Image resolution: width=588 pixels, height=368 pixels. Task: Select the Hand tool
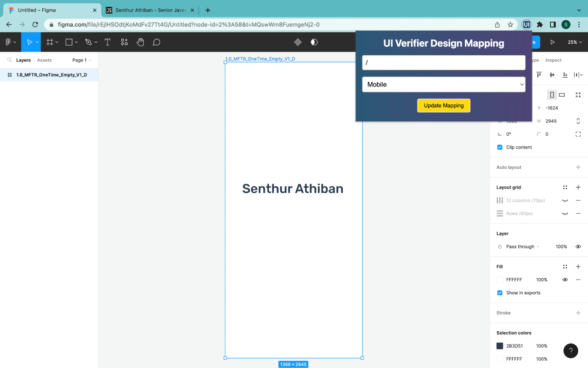point(140,42)
